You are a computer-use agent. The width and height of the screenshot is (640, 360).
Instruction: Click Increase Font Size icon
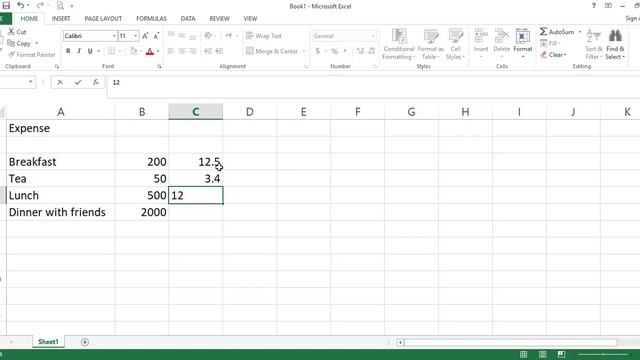[x=145, y=36]
